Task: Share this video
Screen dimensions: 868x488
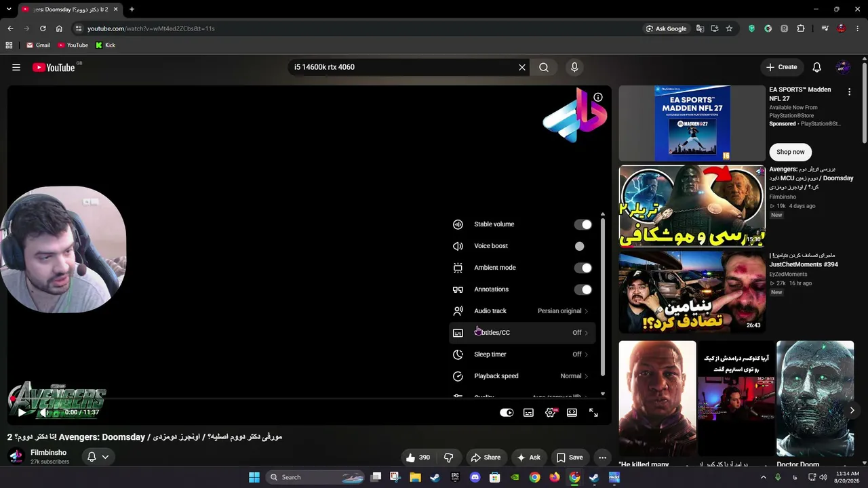Action: [486, 457]
